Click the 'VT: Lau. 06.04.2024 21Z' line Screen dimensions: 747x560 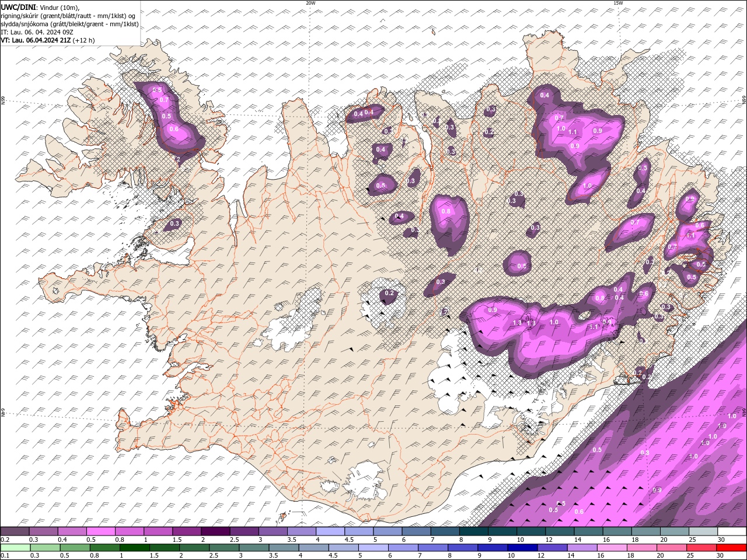tap(36, 40)
